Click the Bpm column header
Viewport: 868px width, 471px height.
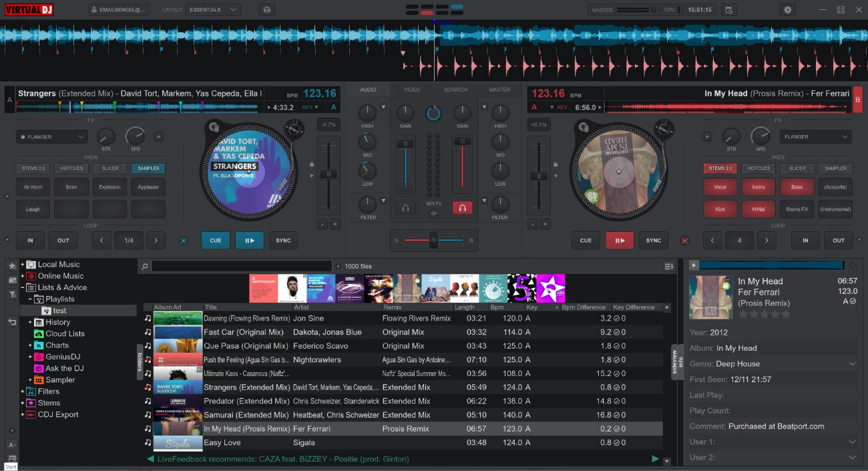[497, 307]
